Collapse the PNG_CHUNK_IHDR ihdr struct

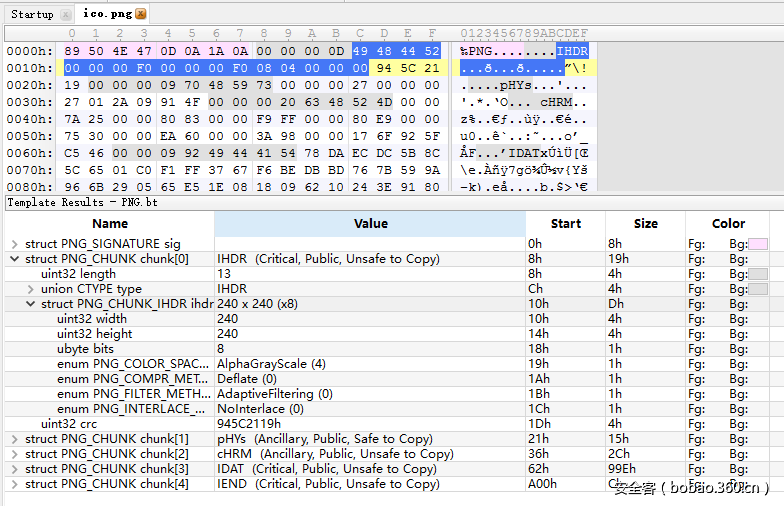click(x=30, y=304)
